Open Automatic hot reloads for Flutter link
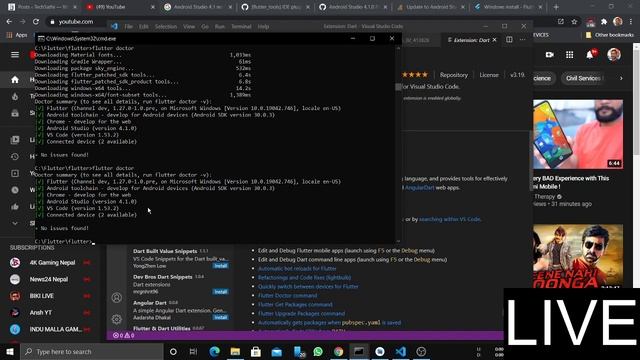 [297, 269]
